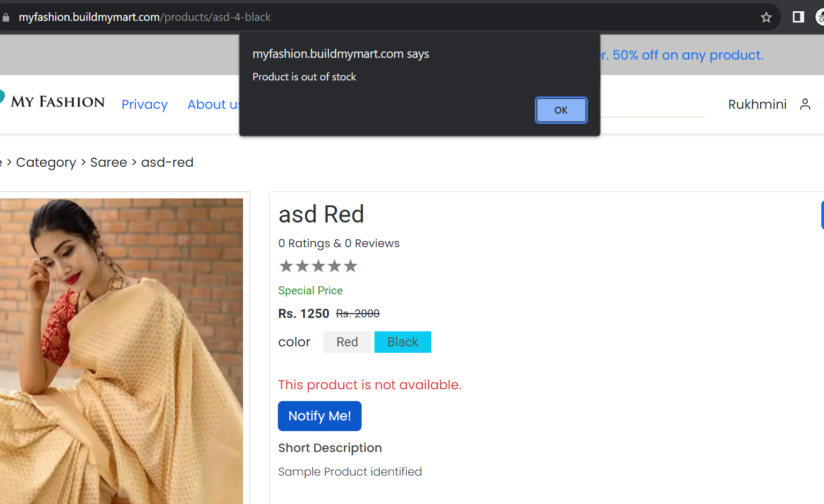Dismiss the out of stock alert with OK
The image size is (824, 504).
tap(561, 110)
